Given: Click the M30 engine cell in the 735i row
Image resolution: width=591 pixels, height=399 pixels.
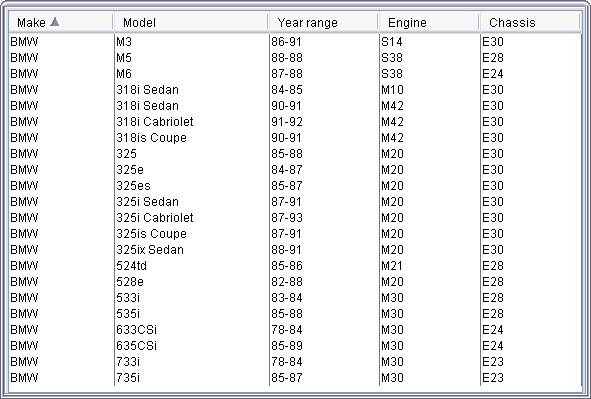Looking at the screenshot, I should (430, 378).
